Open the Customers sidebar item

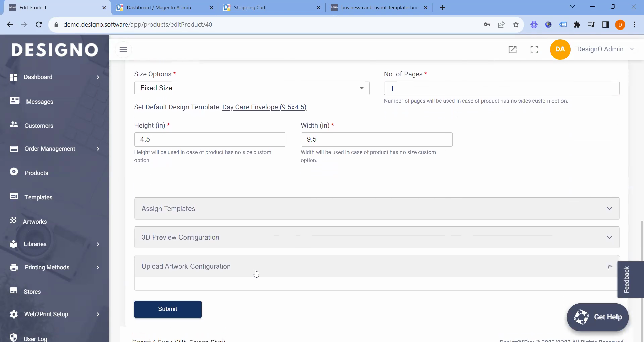pyautogui.click(x=39, y=126)
